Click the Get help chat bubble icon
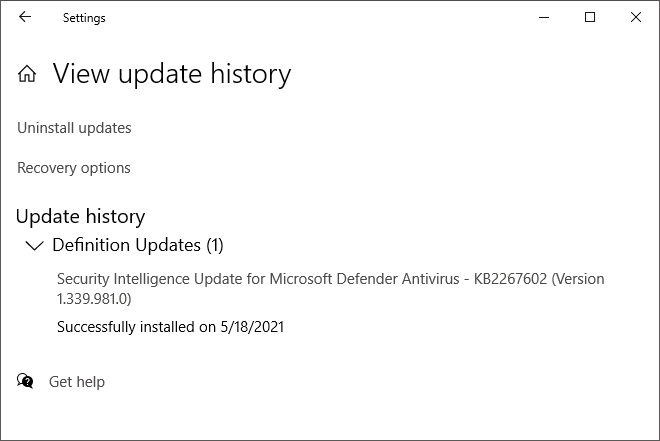This screenshot has width=660, height=441. pyautogui.click(x=25, y=381)
